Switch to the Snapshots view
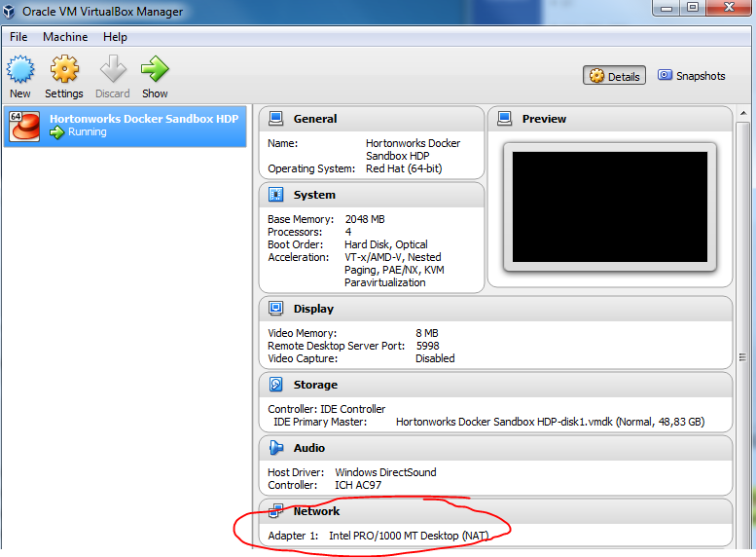The image size is (756, 557). [x=692, y=76]
